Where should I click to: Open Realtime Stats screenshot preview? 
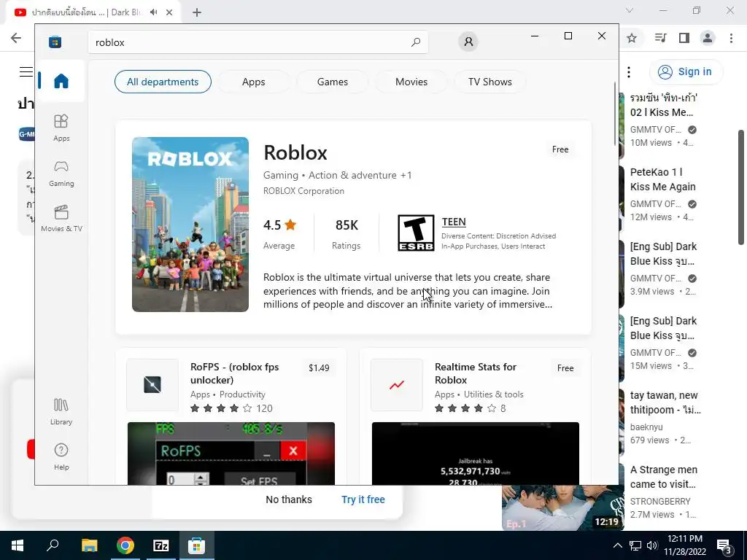click(476, 454)
